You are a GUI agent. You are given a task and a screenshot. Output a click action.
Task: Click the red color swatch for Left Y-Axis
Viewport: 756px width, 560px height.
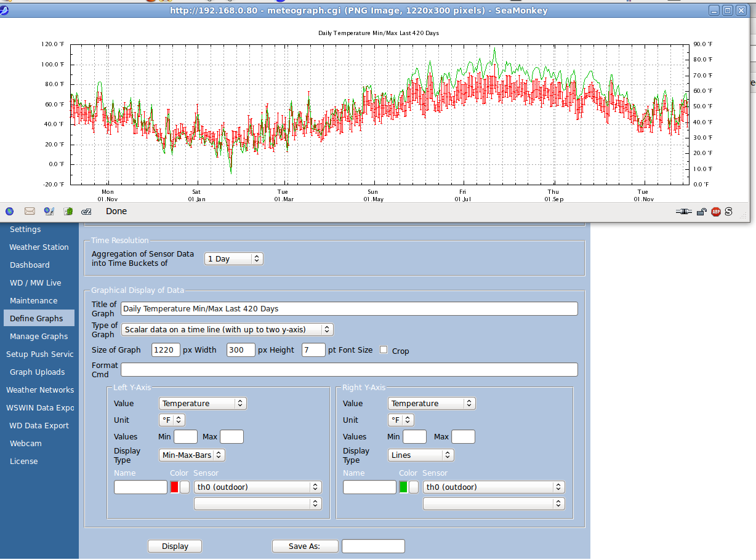click(x=174, y=487)
